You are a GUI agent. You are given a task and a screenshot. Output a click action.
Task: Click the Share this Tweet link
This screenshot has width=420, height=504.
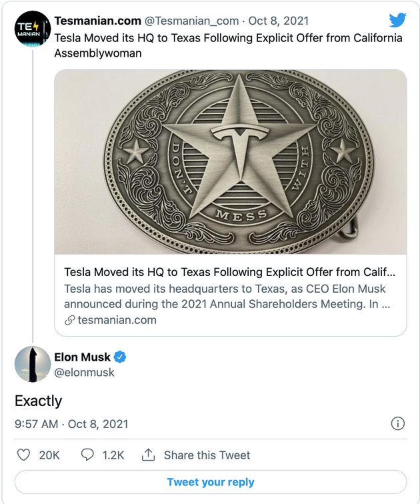coord(207,455)
